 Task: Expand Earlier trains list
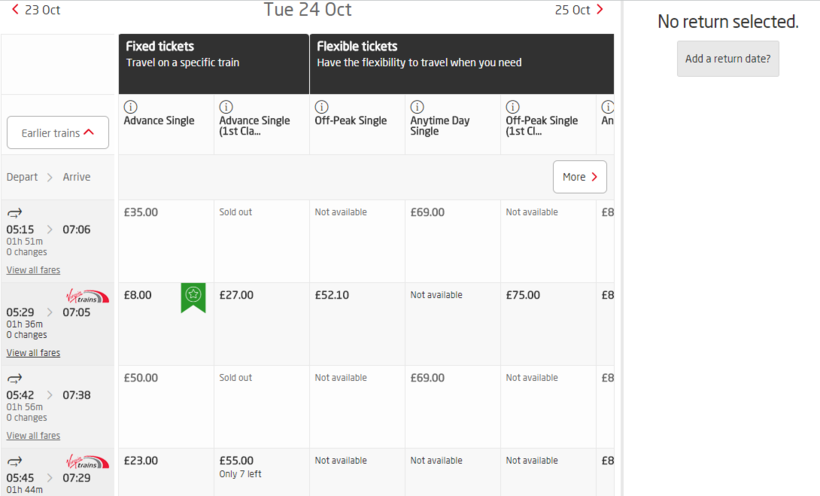tap(58, 132)
